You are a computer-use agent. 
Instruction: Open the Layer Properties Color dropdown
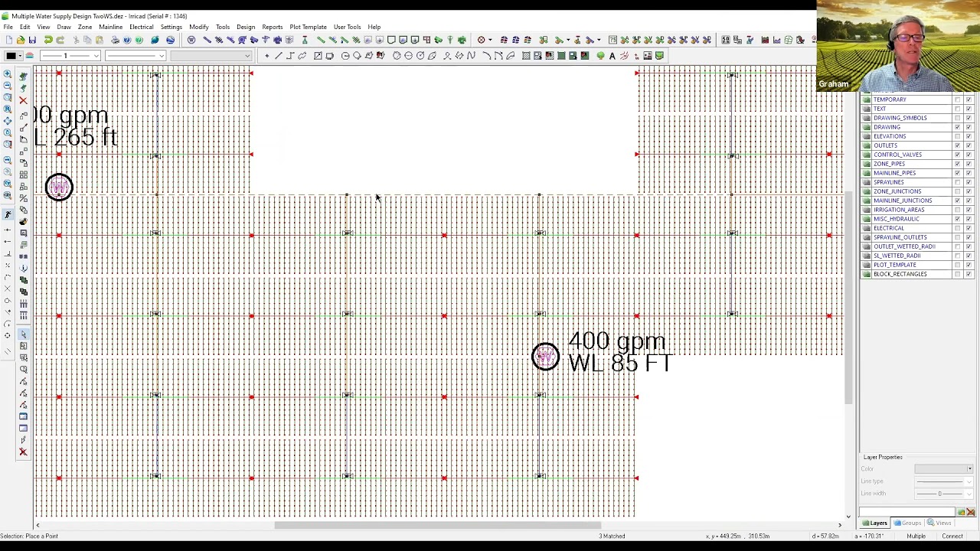click(943, 469)
